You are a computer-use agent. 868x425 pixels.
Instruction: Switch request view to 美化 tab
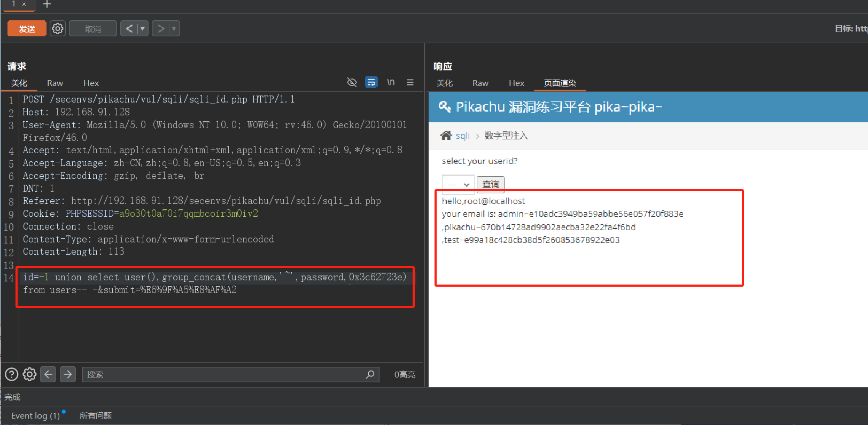click(x=19, y=83)
